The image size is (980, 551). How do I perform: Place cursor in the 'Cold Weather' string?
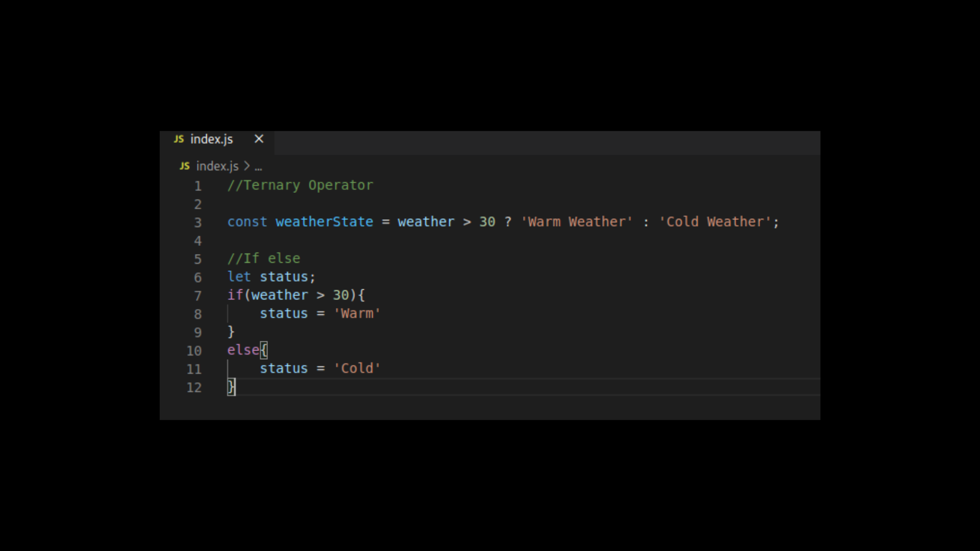click(x=715, y=222)
